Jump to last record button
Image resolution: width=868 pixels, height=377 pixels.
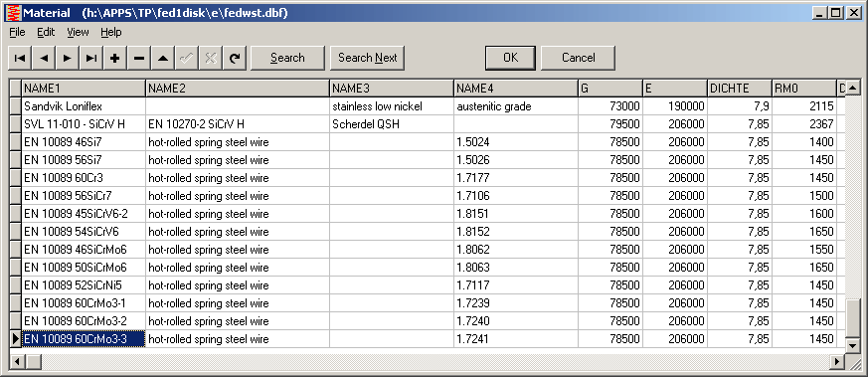[x=91, y=58]
